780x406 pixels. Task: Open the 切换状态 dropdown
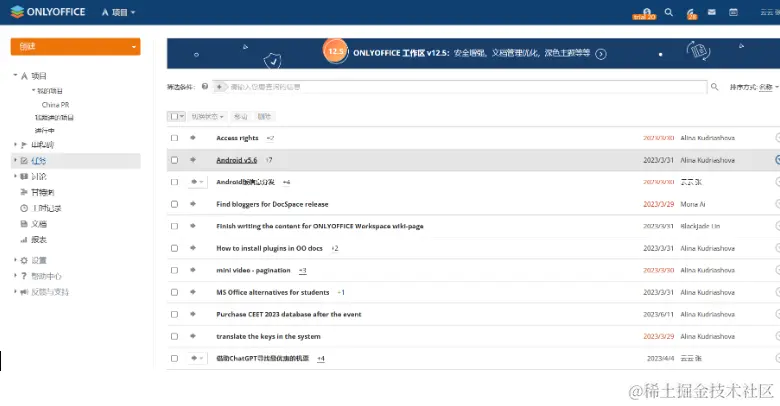207,116
